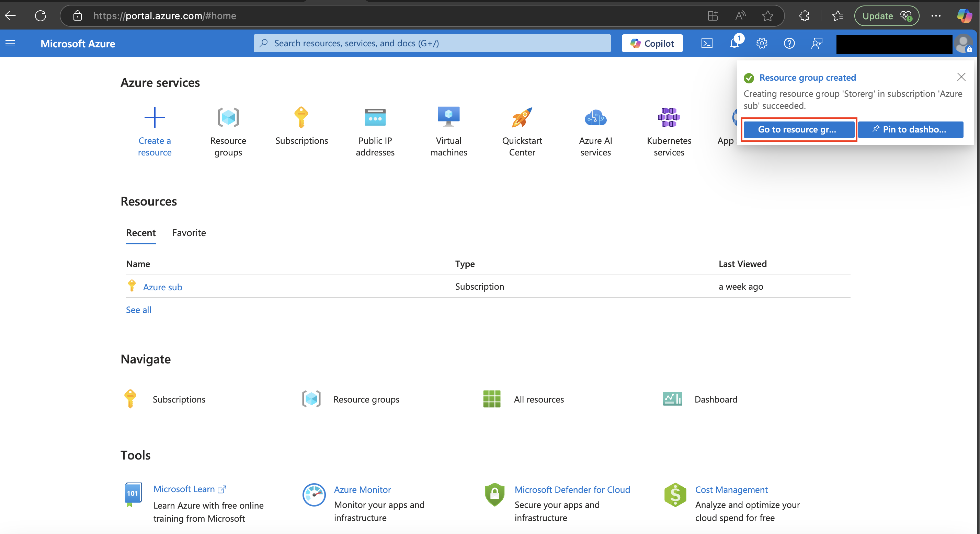The image size is (980, 534).
Task: Open browser Settings and more menu
Action: [x=936, y=15]
